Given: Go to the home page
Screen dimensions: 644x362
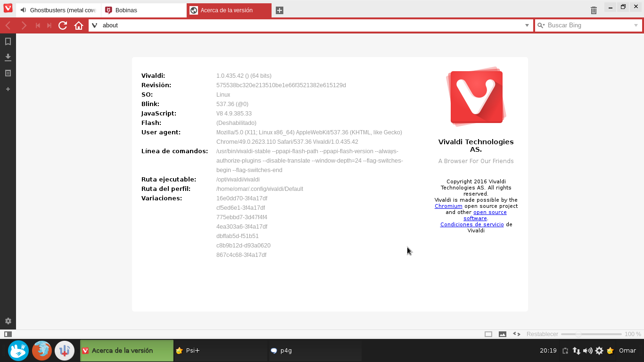Looking at the screenshot, I should [x=79, y=25].
